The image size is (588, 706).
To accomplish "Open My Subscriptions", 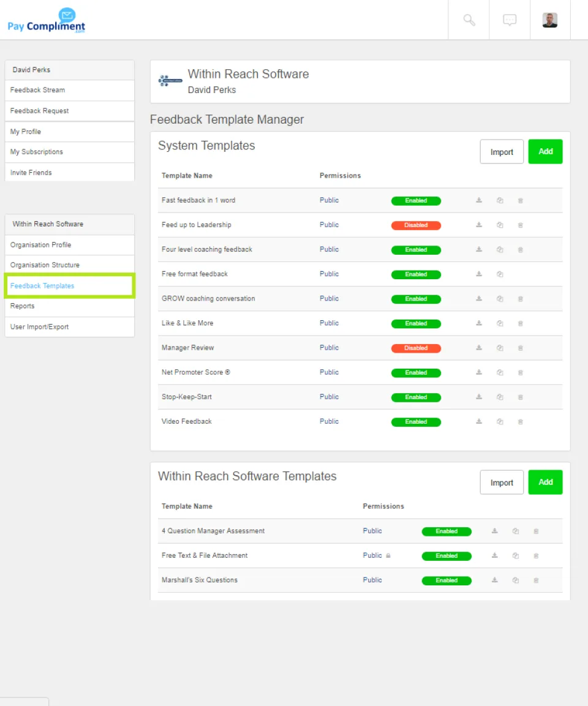I will (x=69, y=152).
